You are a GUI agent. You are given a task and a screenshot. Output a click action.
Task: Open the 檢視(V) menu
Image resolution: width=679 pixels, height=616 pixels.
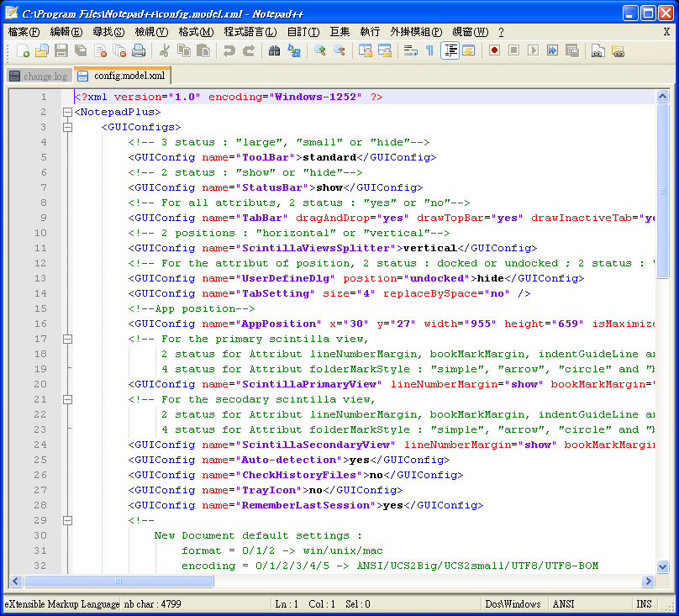[151, 32]
